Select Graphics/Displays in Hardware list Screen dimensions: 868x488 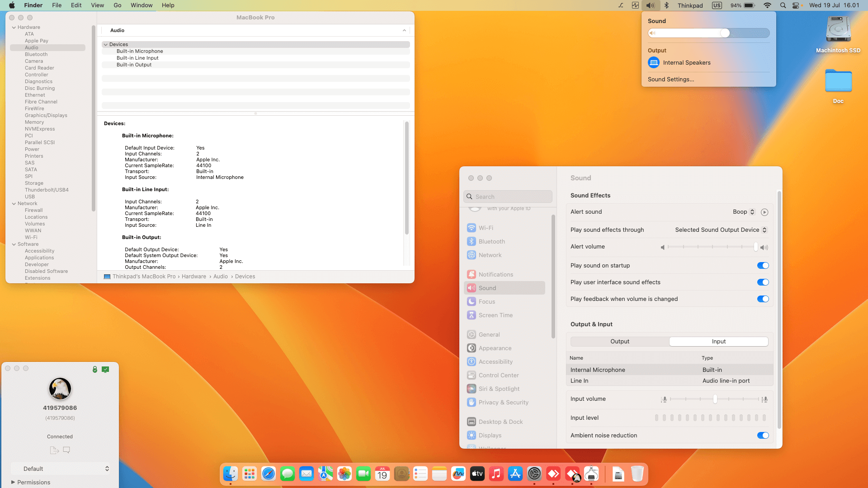(x=46, y=116)
